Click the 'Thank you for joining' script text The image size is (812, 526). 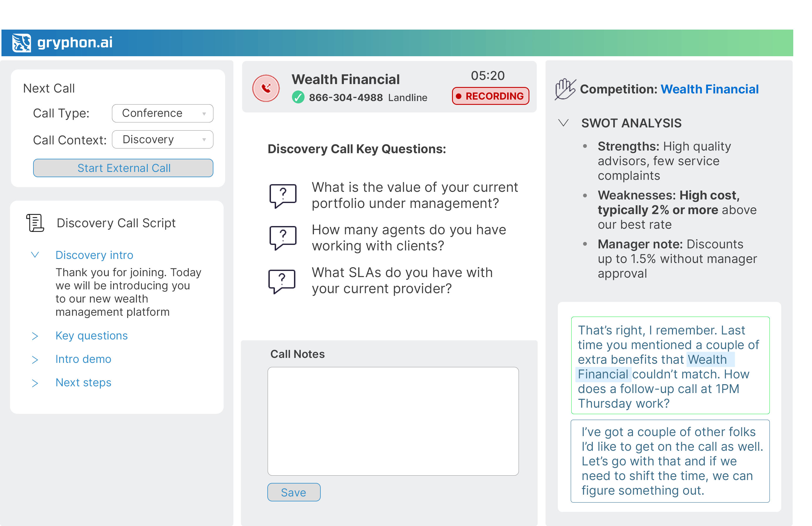[x=128, y=292]
